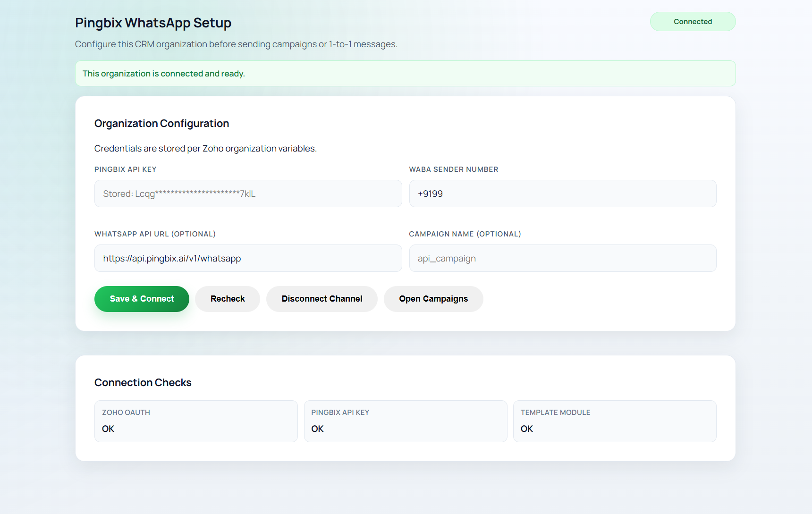Focus the stored Pingbix API key input

click(248, 194)
